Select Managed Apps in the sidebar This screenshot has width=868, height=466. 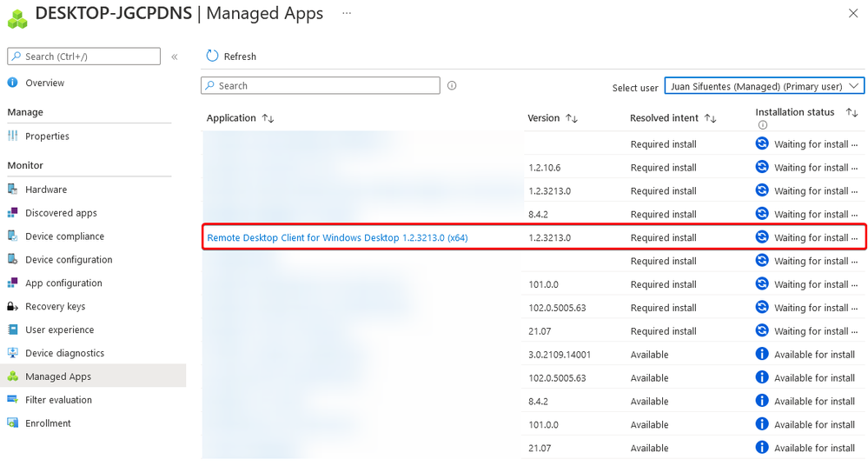point(93,376)
